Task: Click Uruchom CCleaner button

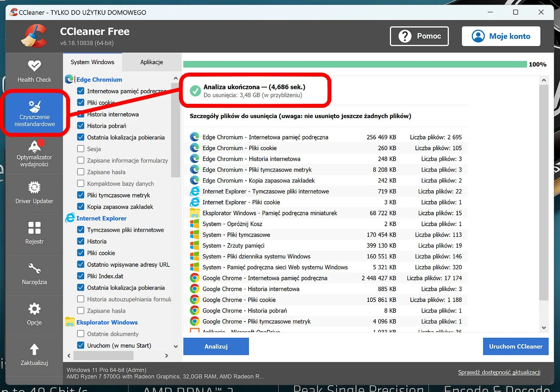Action: pyautogui.click(x=515, y=346)
